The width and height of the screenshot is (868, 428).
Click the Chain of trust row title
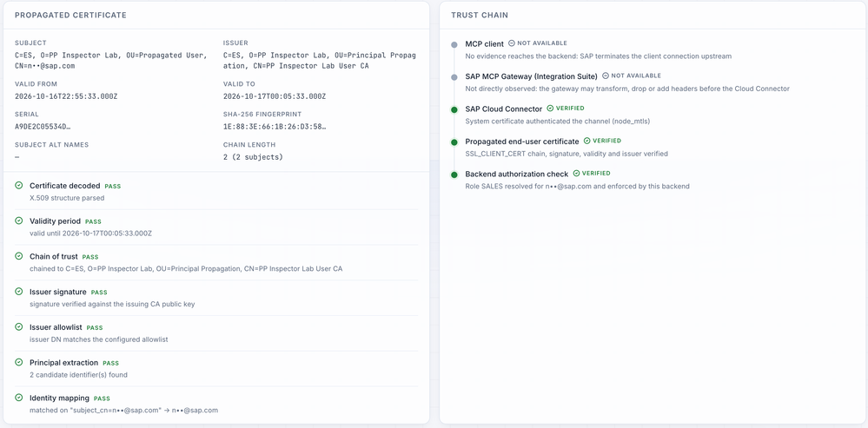click(54, 257)
